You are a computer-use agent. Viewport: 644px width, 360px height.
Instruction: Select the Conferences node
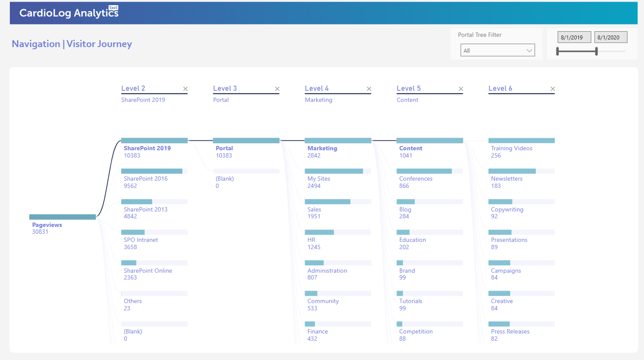[430, 171]
